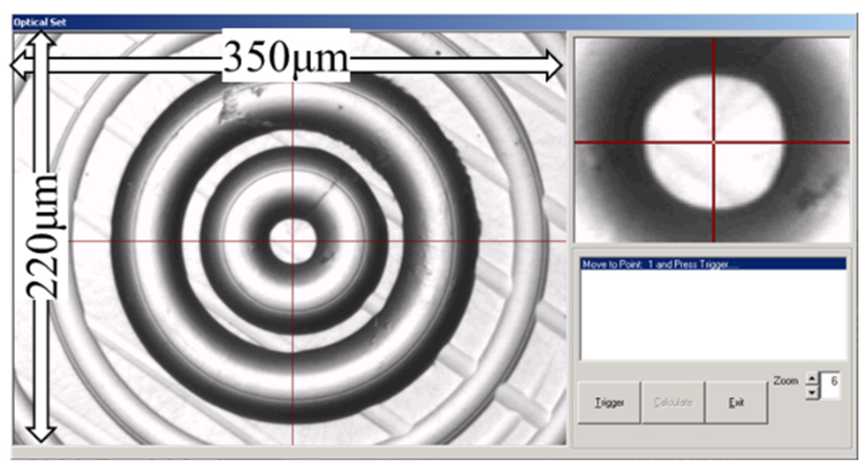The width and height of the screenshot is (868, 472).
Task: Click the Exit button
Action: pyautogui.click(x=736, y=402)
